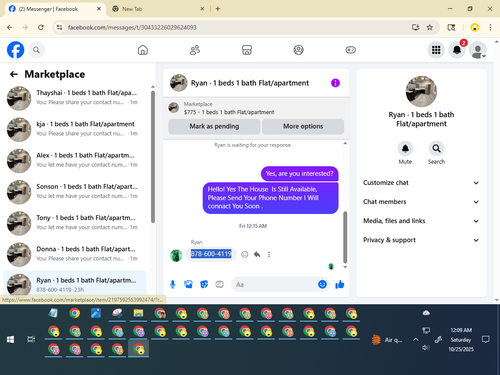The width and height of the screenshot is (500, 375).
Task: Open the account profile avatar menu
Action: click(x=478, y=50)
